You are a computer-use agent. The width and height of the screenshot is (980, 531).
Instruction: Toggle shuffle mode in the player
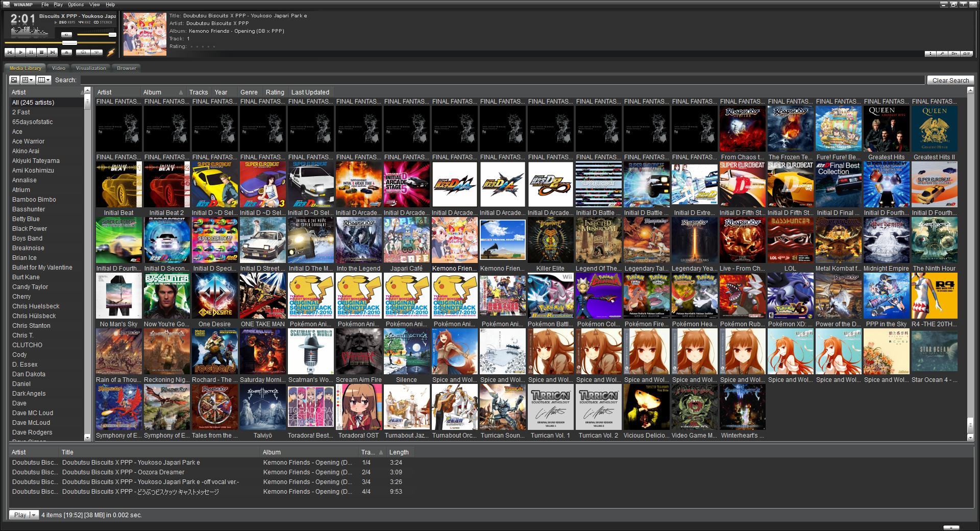pos(83,52)
